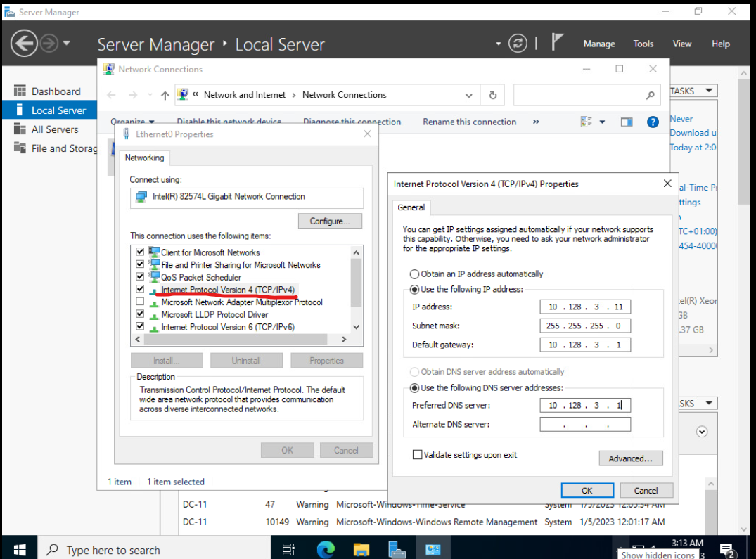Check Validate settings upon exit

tap(418, 454)
